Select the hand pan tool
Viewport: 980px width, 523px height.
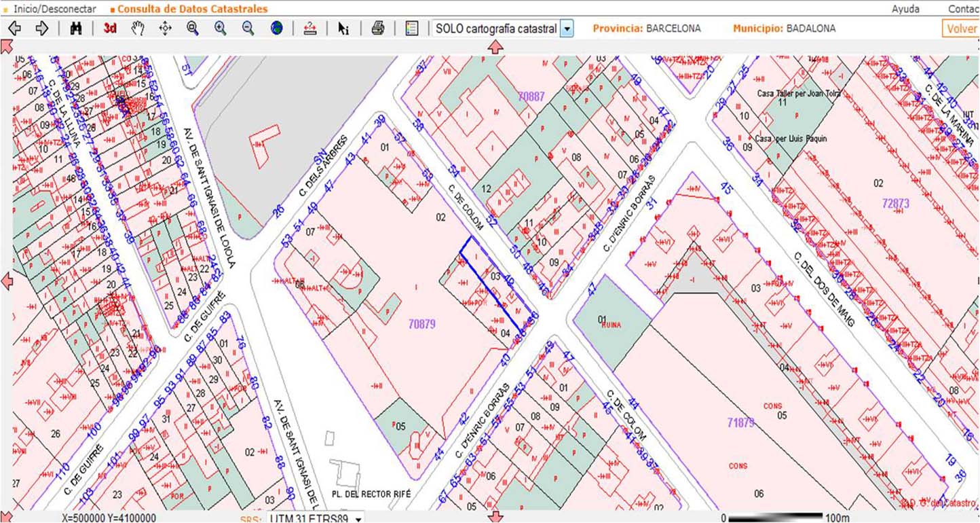point(138,29)
